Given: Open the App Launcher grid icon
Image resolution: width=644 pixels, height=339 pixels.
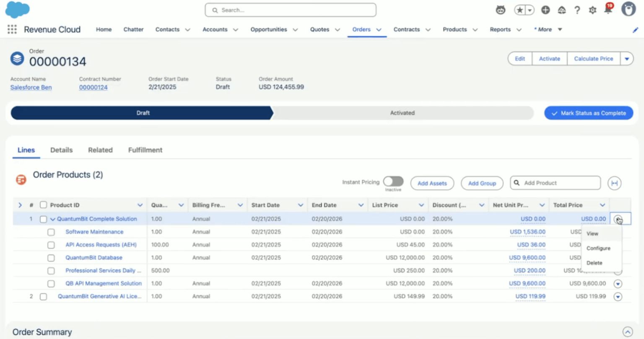Looking at the screenshot, I should click(x=12, y=29).
